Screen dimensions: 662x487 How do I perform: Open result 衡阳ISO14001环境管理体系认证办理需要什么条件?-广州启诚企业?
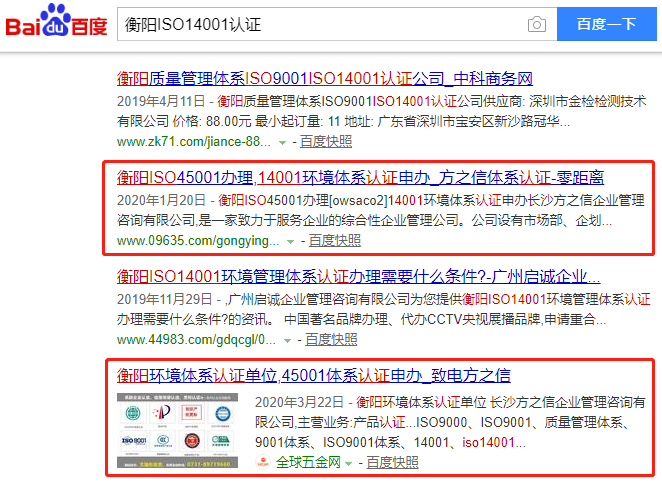pyautogui.click(x=358, y=277)
